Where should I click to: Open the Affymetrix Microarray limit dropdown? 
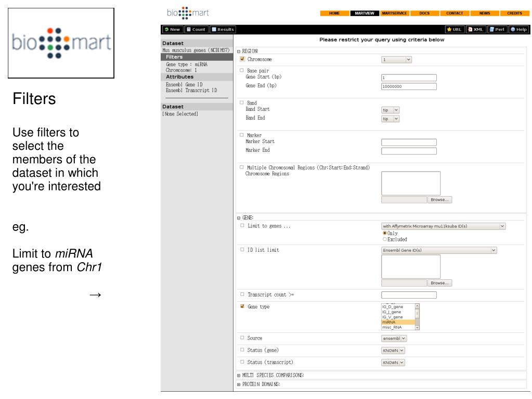pos(444,226)
